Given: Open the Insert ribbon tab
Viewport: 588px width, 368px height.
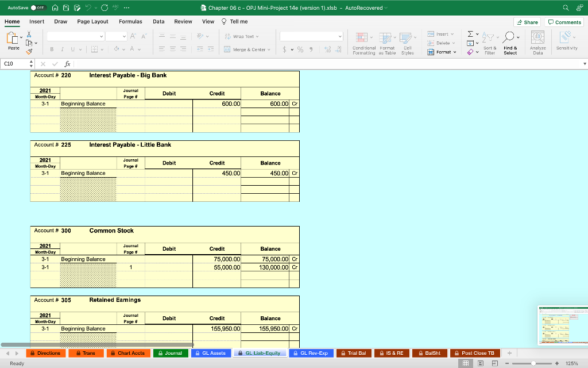Looking at the screenshot, I should click(37, 21).
